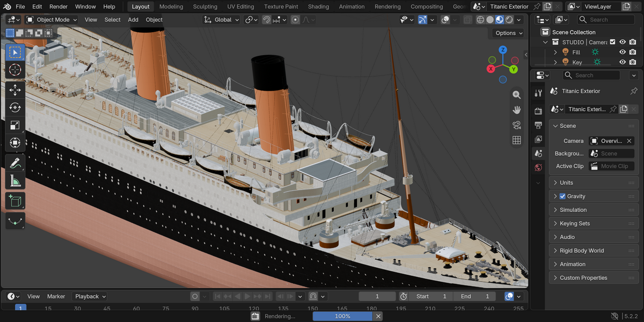Select the Add Cube tool
The image size is (644, 322).
(15, 201)
